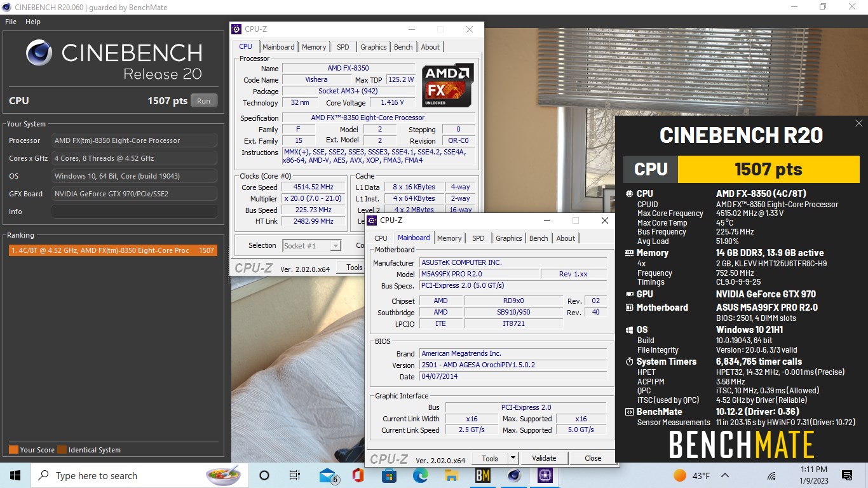868x488 pixels.
Task: Click the front CPU-Z title bar icon
Action: (372, 220)
